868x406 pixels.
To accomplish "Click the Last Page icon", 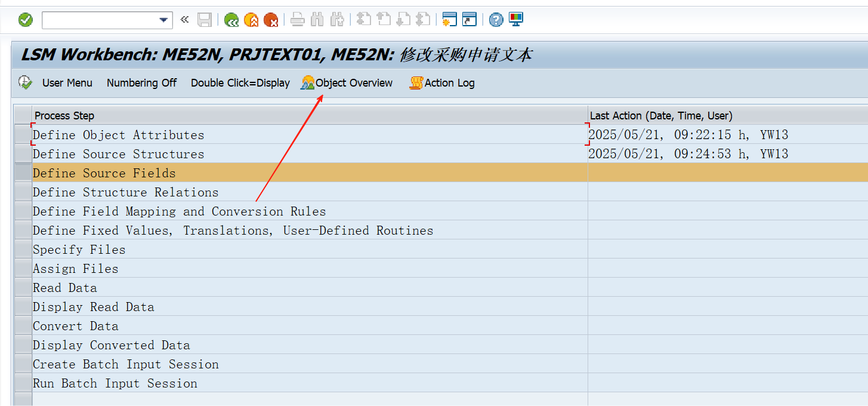I will point(423,20).
